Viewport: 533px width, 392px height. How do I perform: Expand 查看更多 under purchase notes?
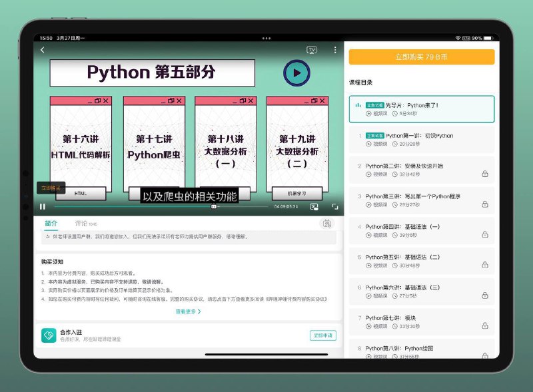[187, 311]
